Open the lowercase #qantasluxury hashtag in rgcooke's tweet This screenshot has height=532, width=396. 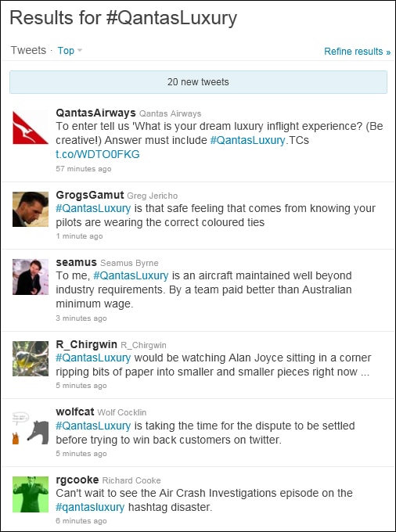click(90, 507)
